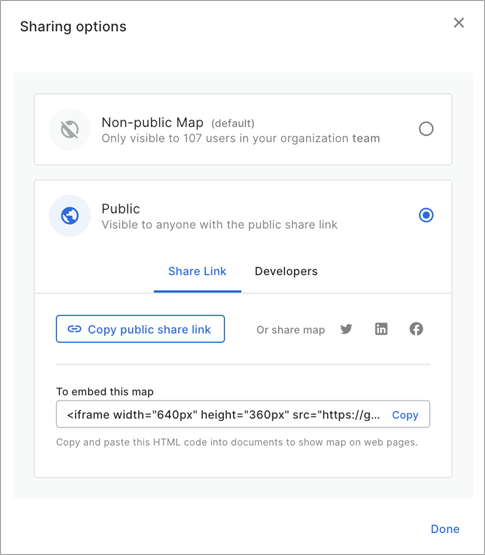Select the Public radio button
The image size is (485, 555).
click(426, 215)
